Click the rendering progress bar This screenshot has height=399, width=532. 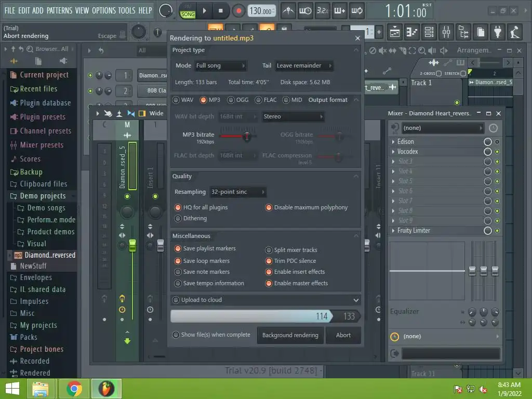pyautogui.click(x=265, y=316)
